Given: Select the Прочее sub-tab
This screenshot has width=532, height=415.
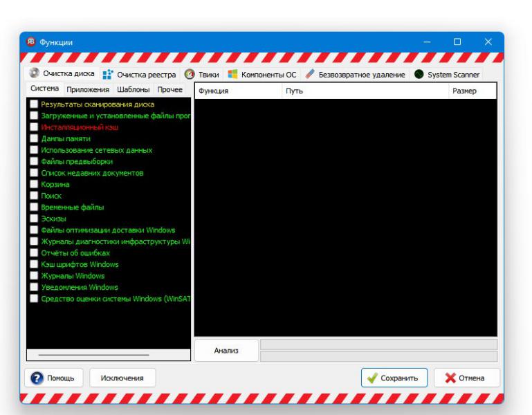Looking at the screenshot, I should click(170, 90).
